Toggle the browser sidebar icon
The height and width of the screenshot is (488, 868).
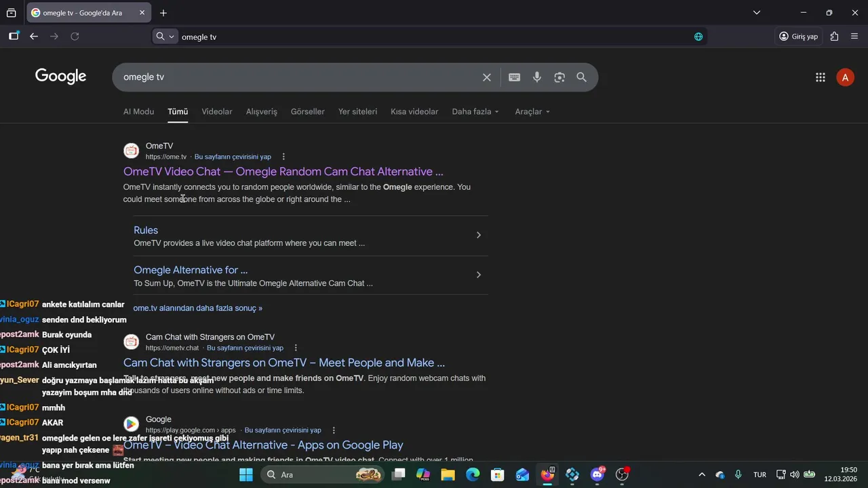pos(14,37)
